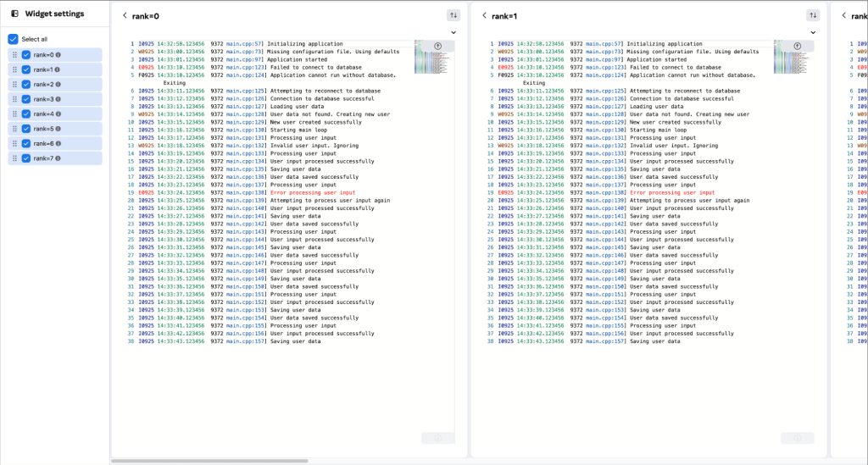
Task: Click the info icon beside rank=3
Action: (x=58, y=99)
